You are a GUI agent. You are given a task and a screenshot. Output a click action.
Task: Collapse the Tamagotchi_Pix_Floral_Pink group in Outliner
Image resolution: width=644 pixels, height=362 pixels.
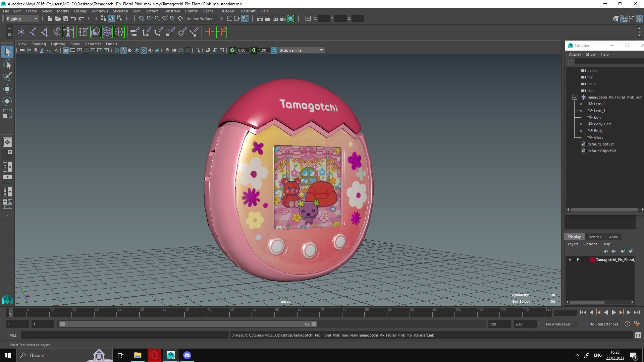pos(575,97)
